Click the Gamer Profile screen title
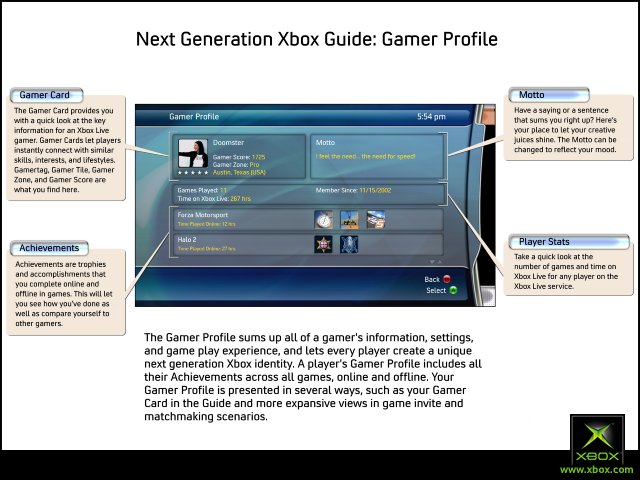Screen dimensions: 640x480 [194, 117]
